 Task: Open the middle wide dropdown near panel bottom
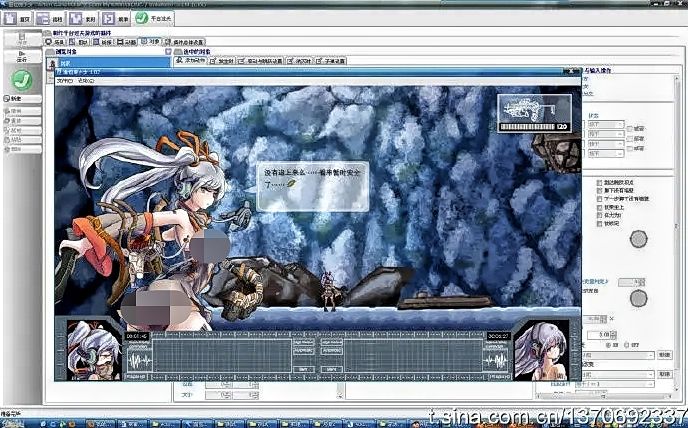618,374
